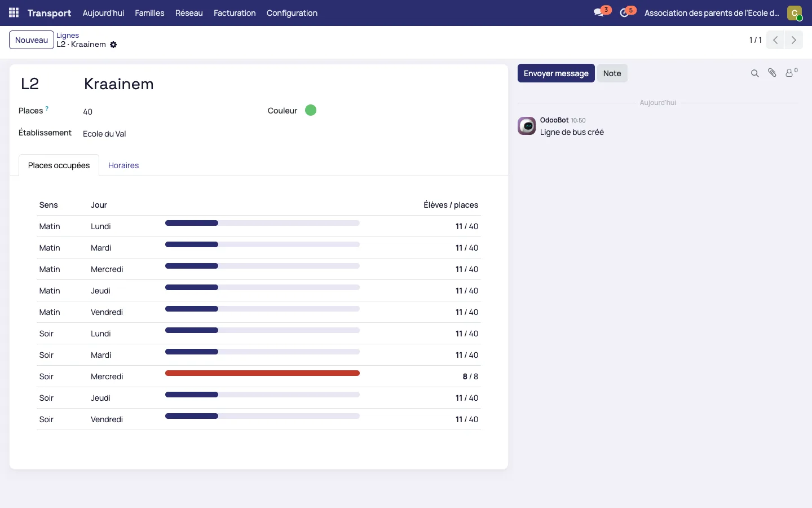Follow the Lignes breadcrumb link
This screenshot has height=508, width=812.
tap(68, 35)
